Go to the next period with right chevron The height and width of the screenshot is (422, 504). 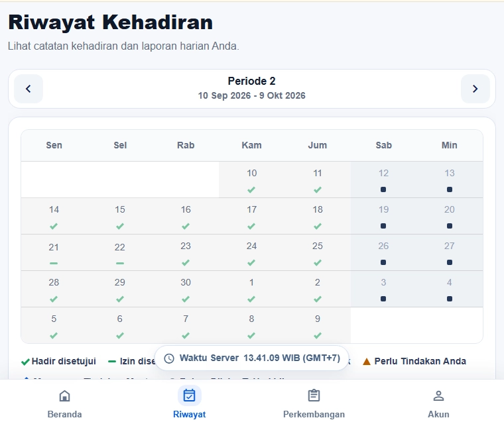475,89
